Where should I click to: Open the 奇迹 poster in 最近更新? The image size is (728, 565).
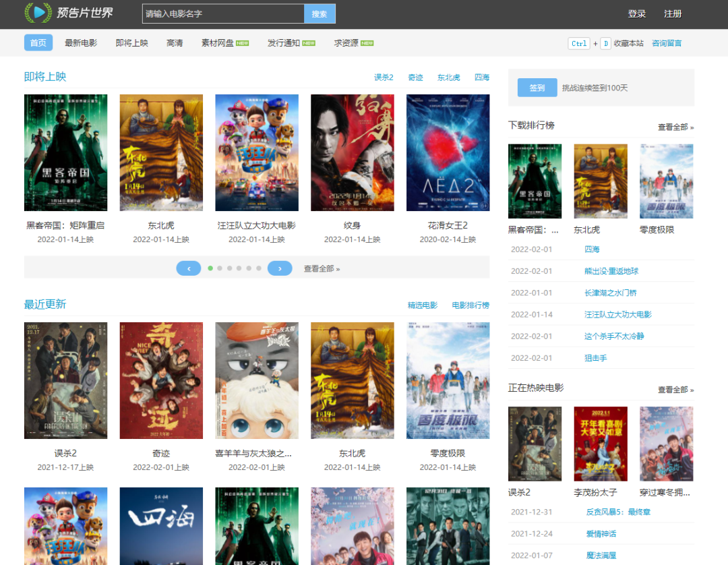(161, 381)
